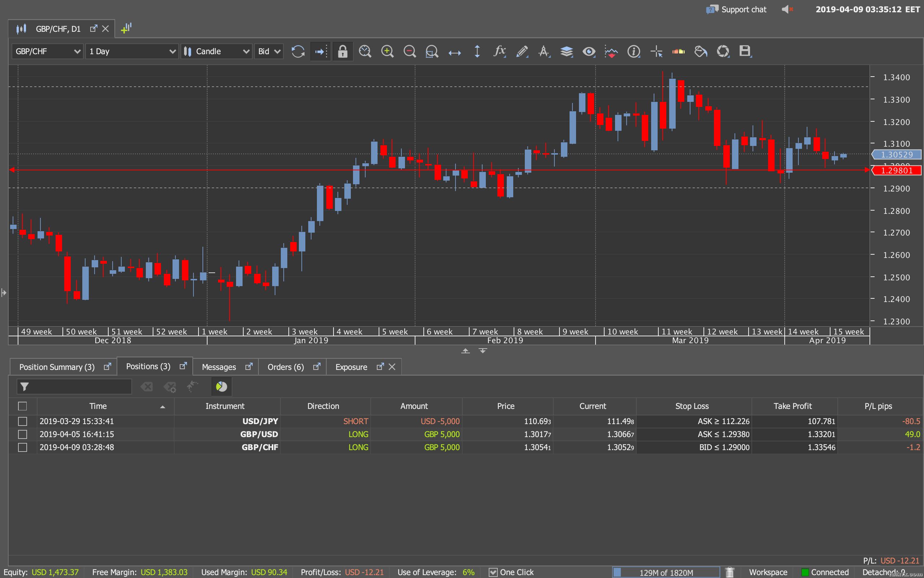Sort by Instrument column header
The image size is (924, 578).
click(227, 406)
